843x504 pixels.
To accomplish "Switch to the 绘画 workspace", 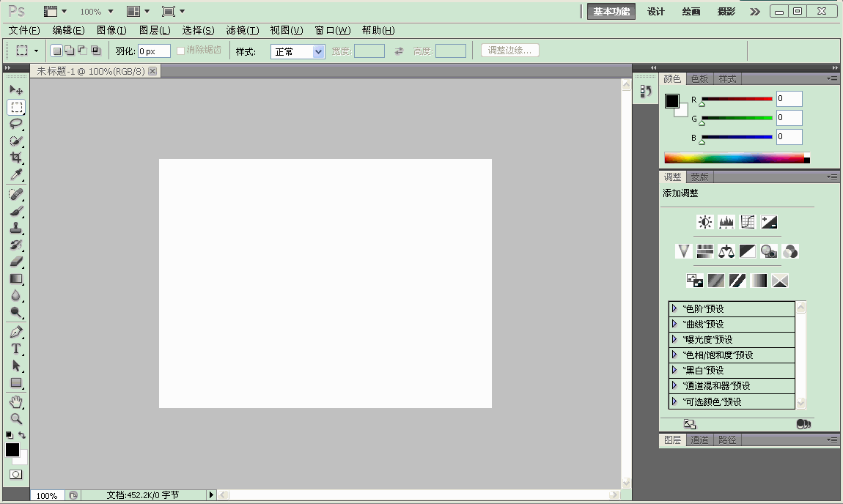I will click(691, 11).
